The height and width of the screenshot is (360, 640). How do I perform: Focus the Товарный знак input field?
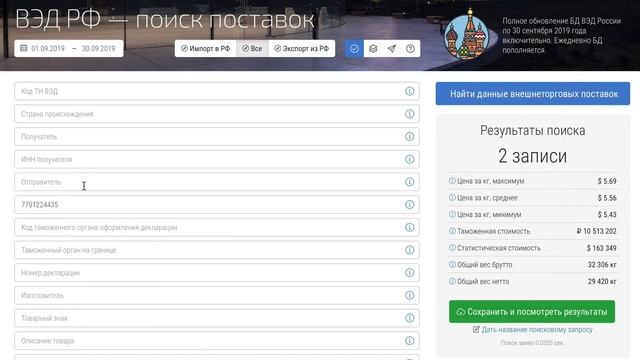(217, 318)
